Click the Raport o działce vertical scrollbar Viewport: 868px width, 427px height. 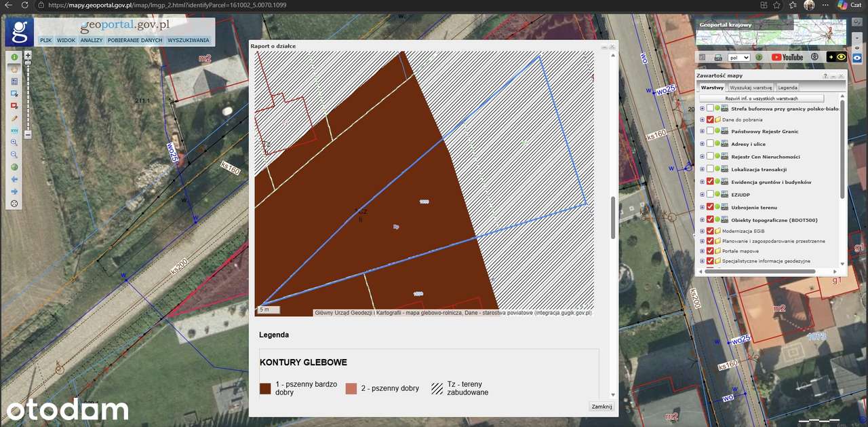[613, 217]
